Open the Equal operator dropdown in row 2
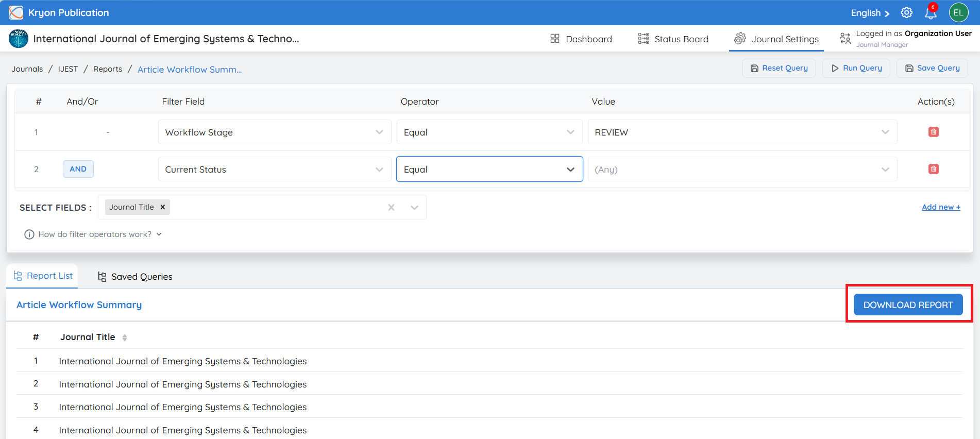Viewport: 980px width, 439px height. coord(489,169)
